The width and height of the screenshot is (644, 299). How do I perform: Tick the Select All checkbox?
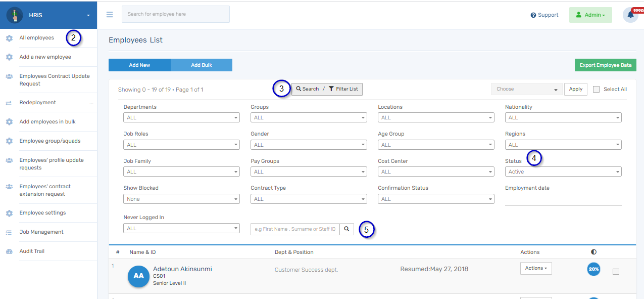(596, 90)
